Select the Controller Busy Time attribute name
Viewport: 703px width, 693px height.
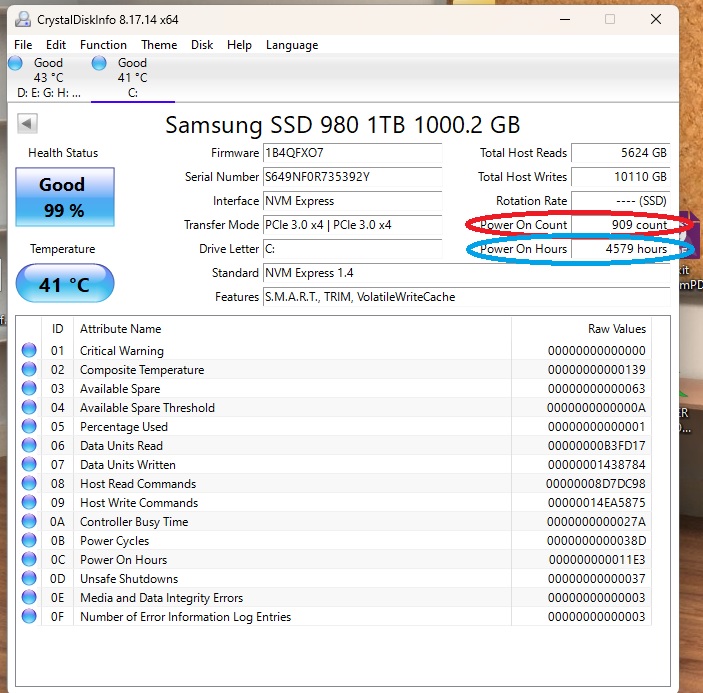click(134, 521)
